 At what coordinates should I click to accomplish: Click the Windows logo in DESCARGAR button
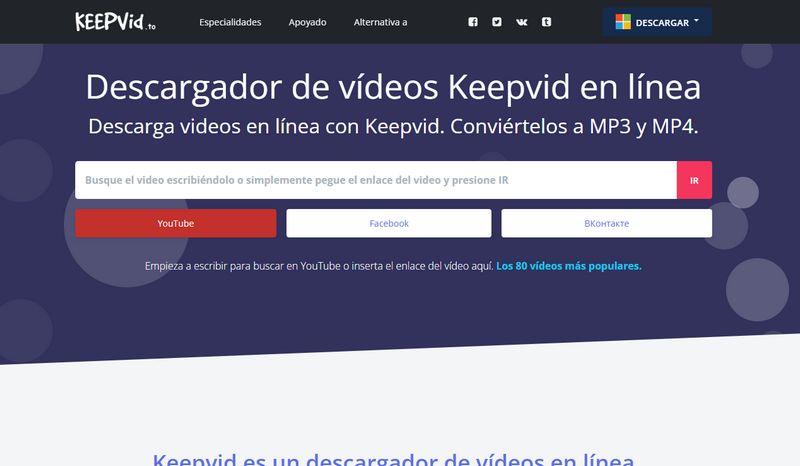(x=623, y=22)
